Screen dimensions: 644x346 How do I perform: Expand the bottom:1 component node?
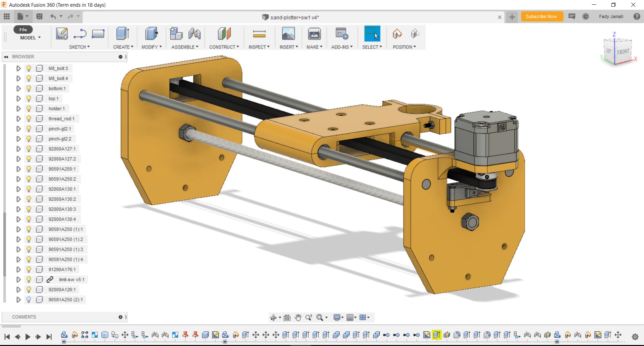coord(18,88)
